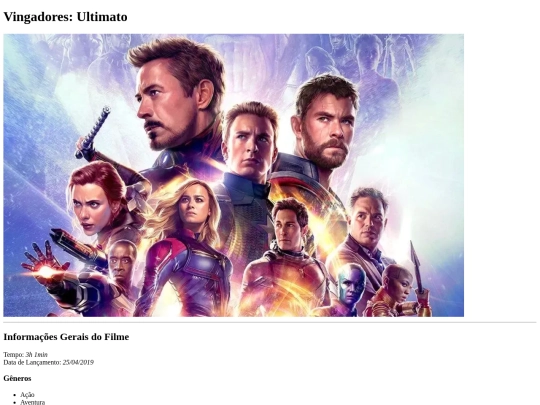The height and width of the screenshot is (405, 540).
Task: Click the "Informações Gerais do Filme" heading
Action: point(66,337)
